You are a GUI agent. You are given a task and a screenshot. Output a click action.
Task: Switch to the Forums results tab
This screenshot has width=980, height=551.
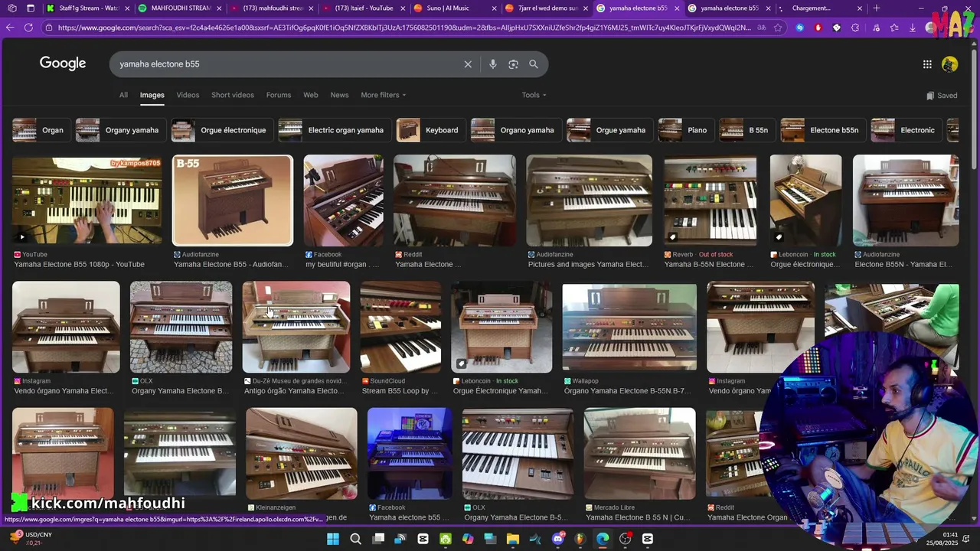coord(279,95)
